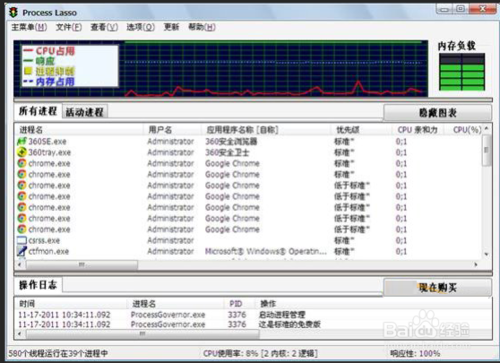Viewport: 500px width, 363px height.
Task: Maximize the Process Lasso window
Action: tap(461, 9)
